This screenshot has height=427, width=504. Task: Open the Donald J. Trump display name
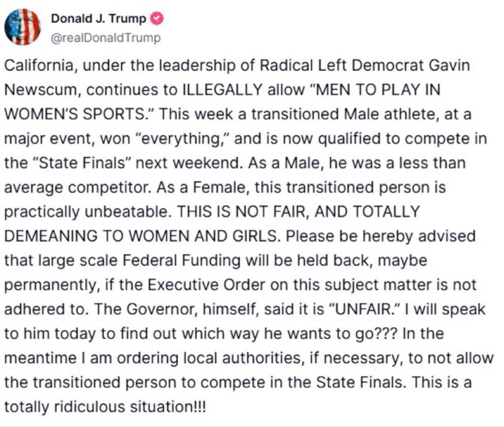[x=99, y=19]
